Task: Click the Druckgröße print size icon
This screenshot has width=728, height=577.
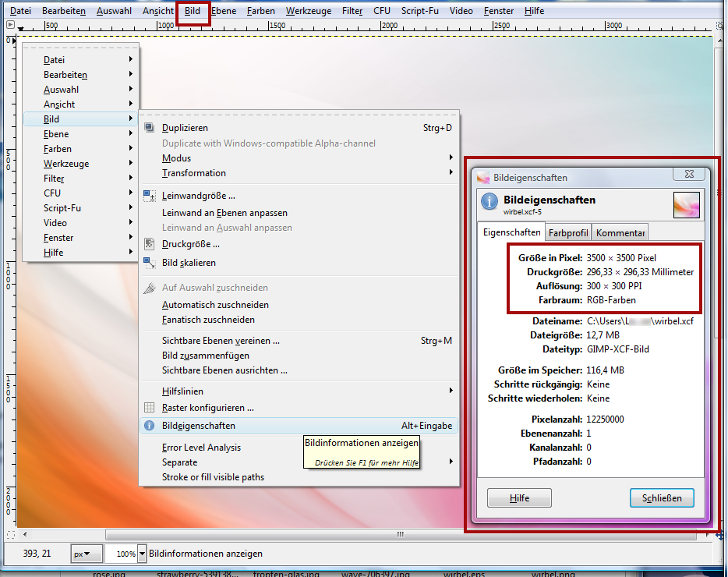Action: coord(150,244)
